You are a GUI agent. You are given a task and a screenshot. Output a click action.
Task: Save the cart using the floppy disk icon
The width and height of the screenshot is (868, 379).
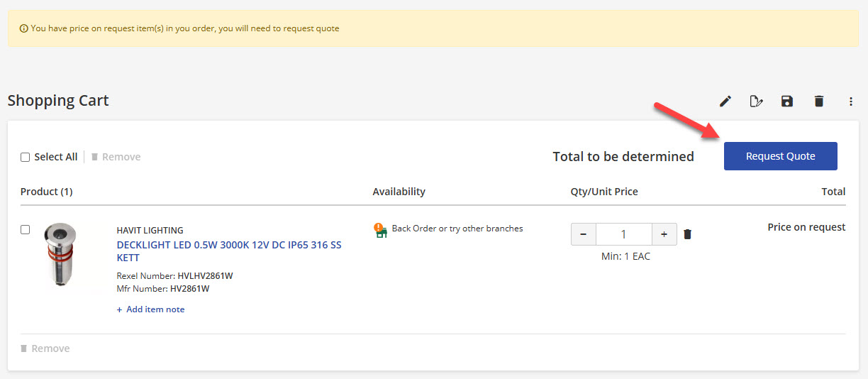point(787,101)
